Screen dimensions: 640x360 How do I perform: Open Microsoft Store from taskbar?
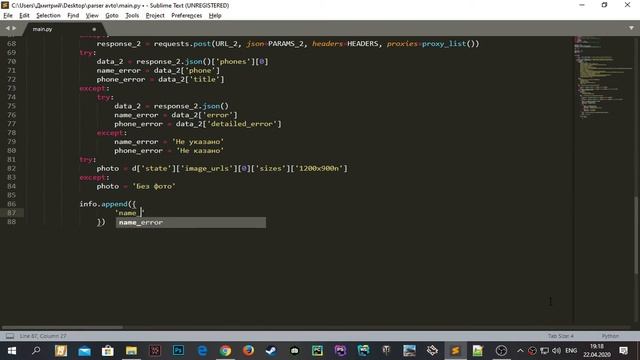coord(108,351)
